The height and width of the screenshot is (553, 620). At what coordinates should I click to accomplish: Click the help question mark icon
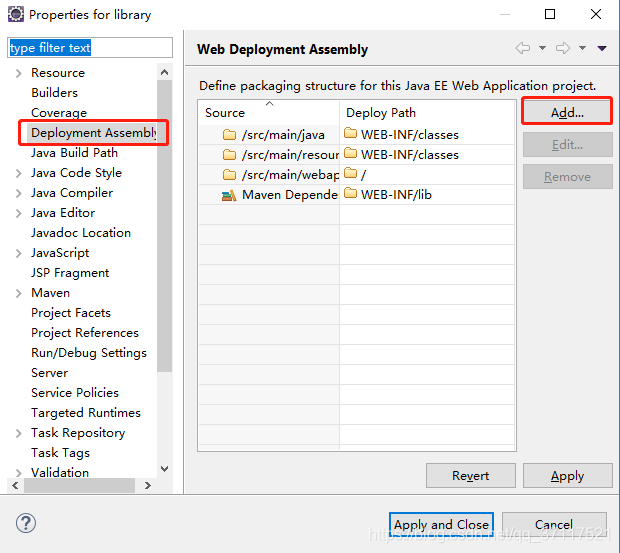click(26, 523)
